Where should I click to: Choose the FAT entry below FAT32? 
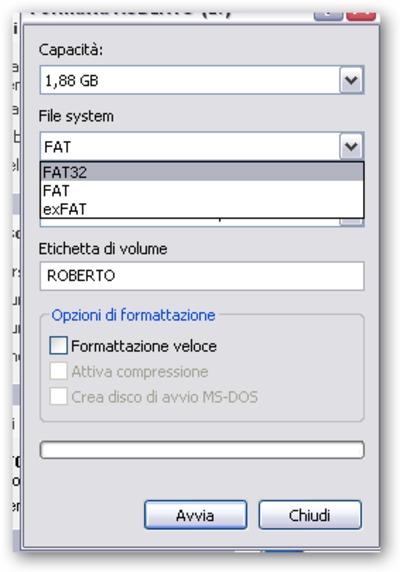tap(202, 190)
